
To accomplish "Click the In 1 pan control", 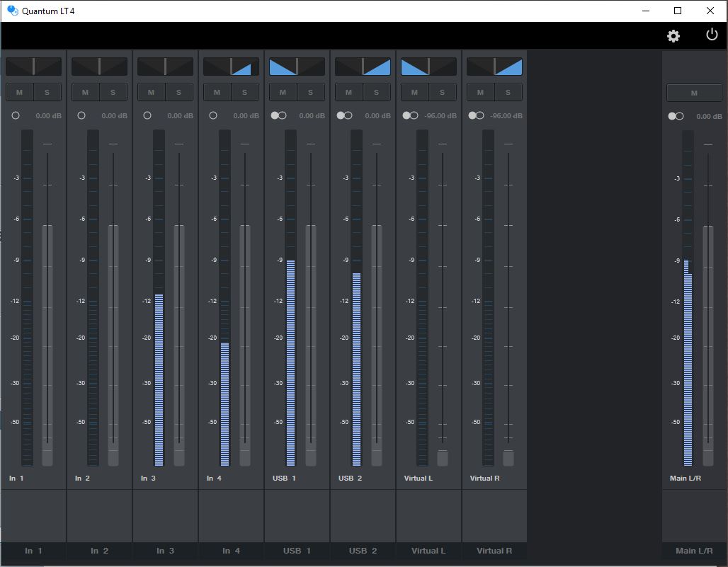I will pos(33,67).
